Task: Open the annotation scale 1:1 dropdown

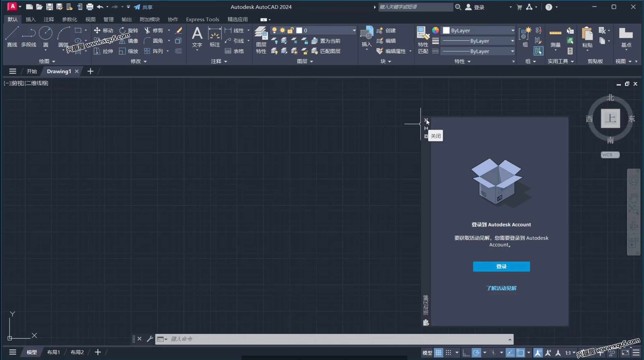Action: (570, 353)
